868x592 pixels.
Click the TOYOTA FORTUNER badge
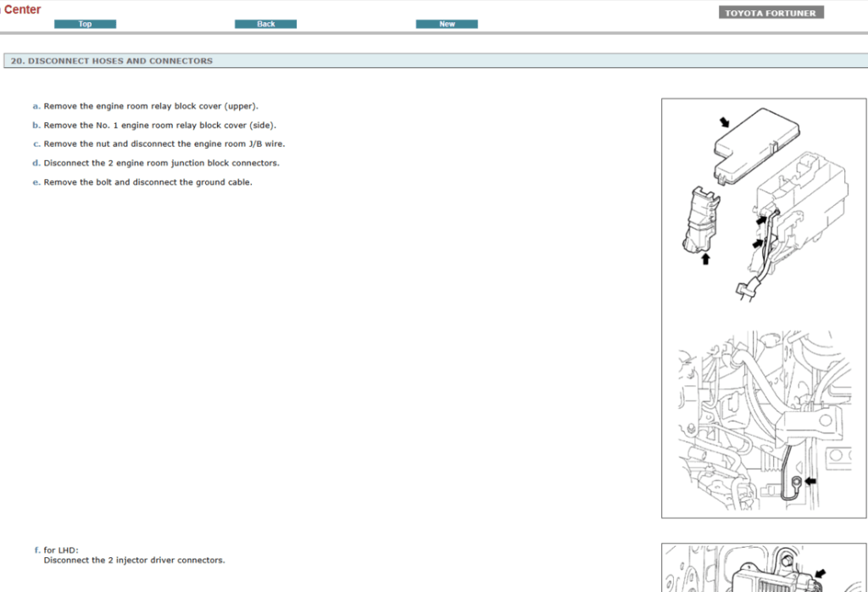click(771, 11)
